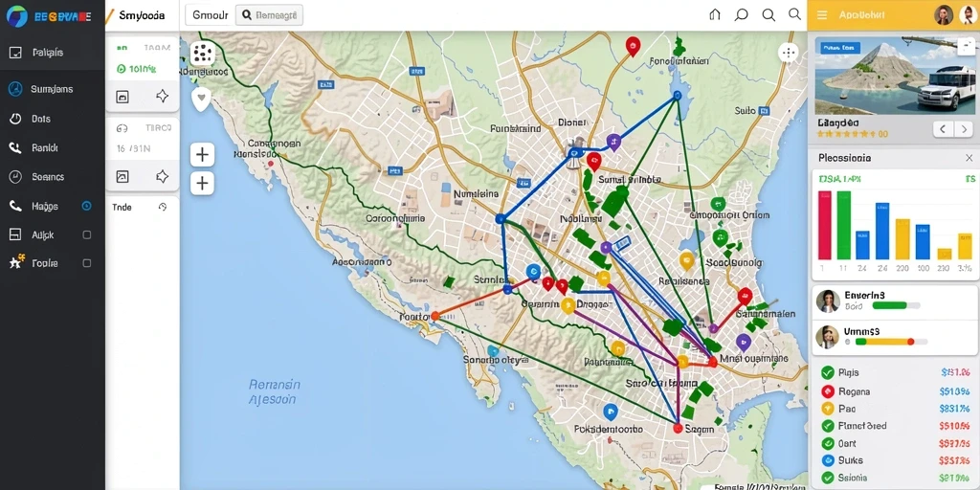Close the Pleossiooia panel
Viewport: 980px width, 490px height.
[x=969, y=158]
